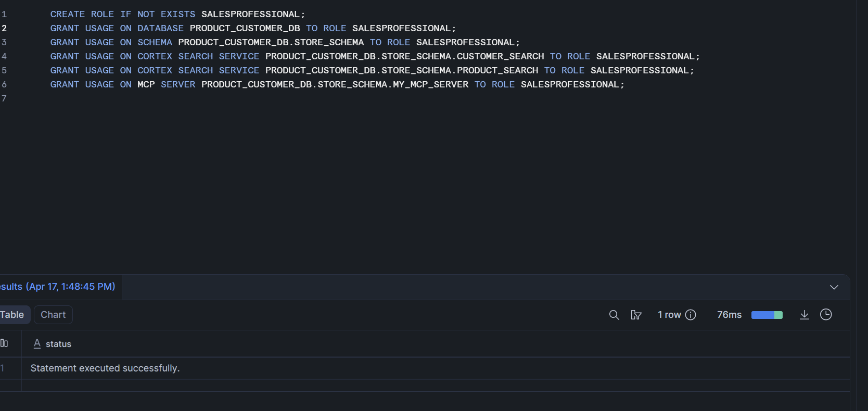Click the filter results icon
Screen dimensions: 868x411
636,315
